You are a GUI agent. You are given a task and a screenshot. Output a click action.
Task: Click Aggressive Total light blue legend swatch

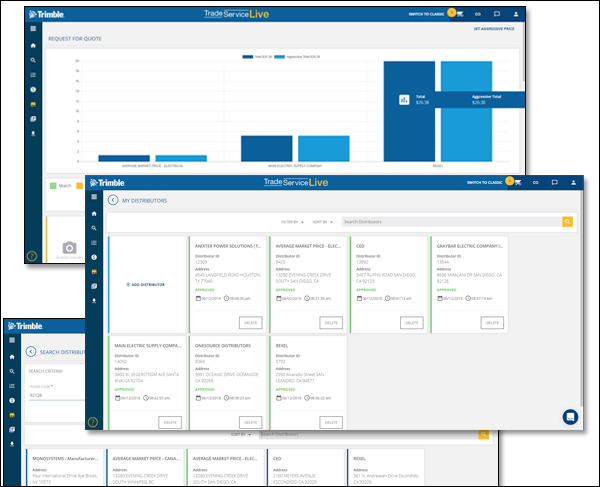coord(280,57)
